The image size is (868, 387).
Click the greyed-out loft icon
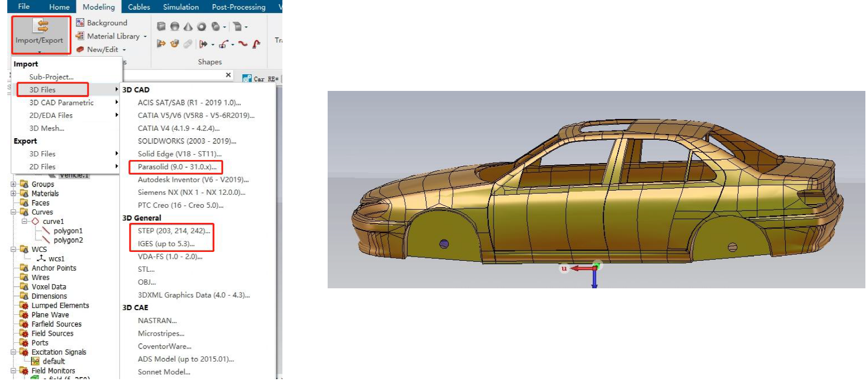(188, 44)
